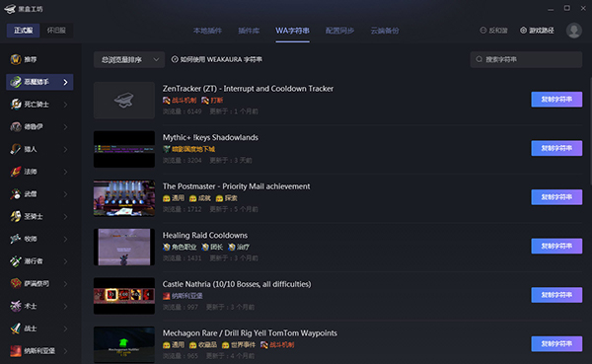Select the 猎人 Hunter class icon
Screen dimensions: 592x364
[16, 149]
